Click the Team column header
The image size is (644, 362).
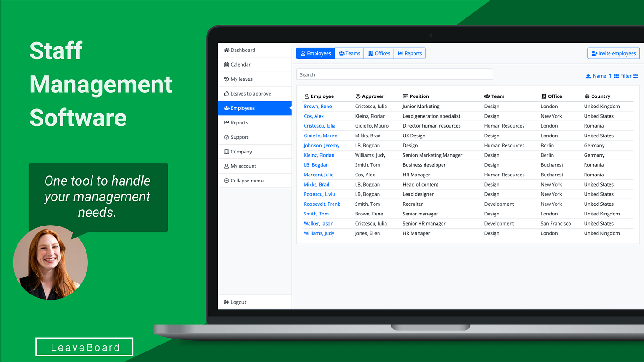(x=494, y=96)
